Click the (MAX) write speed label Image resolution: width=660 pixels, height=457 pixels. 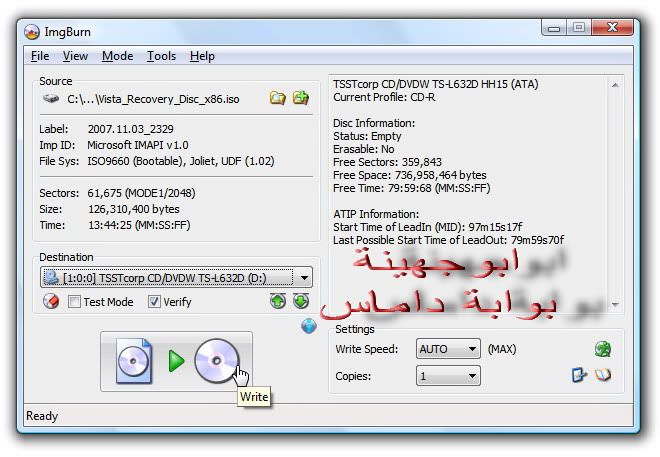click(502, 349)
